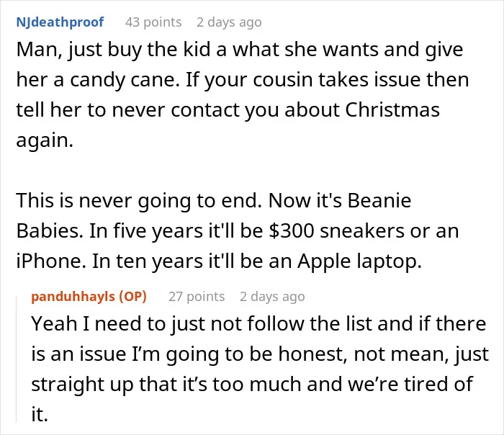Click the word "honest," in the reply

312,354
